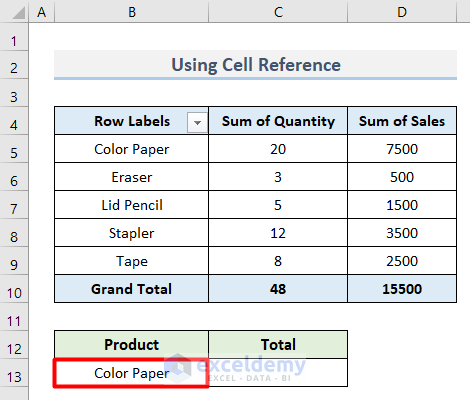Select the 'Tape' row label cell

click(132, 261)
